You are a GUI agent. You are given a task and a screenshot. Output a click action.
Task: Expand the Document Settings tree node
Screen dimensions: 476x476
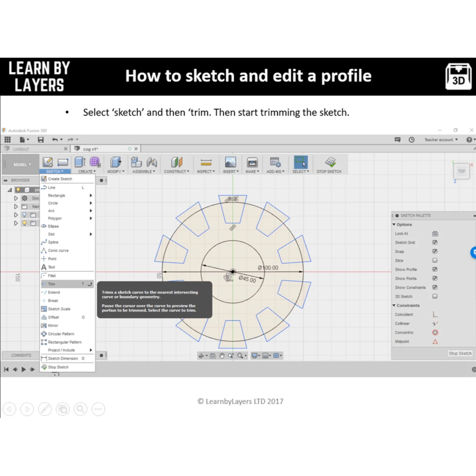pyautogui.click(x=16, y=198)
